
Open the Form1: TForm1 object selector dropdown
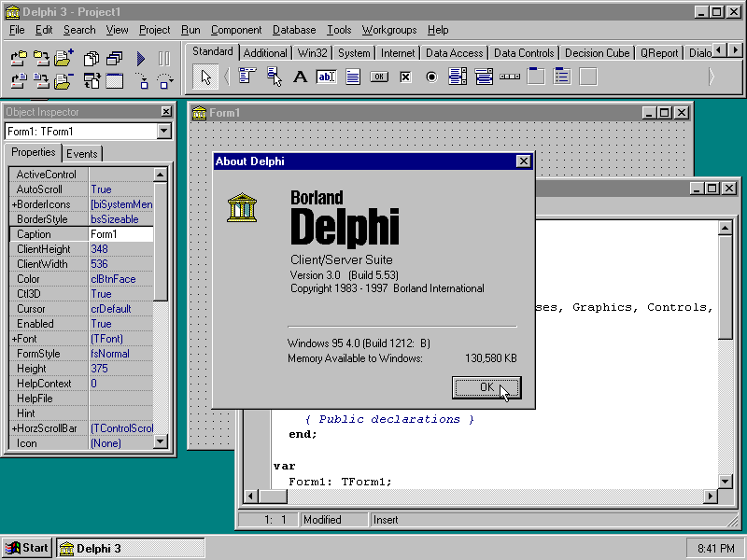coord(164,131)
